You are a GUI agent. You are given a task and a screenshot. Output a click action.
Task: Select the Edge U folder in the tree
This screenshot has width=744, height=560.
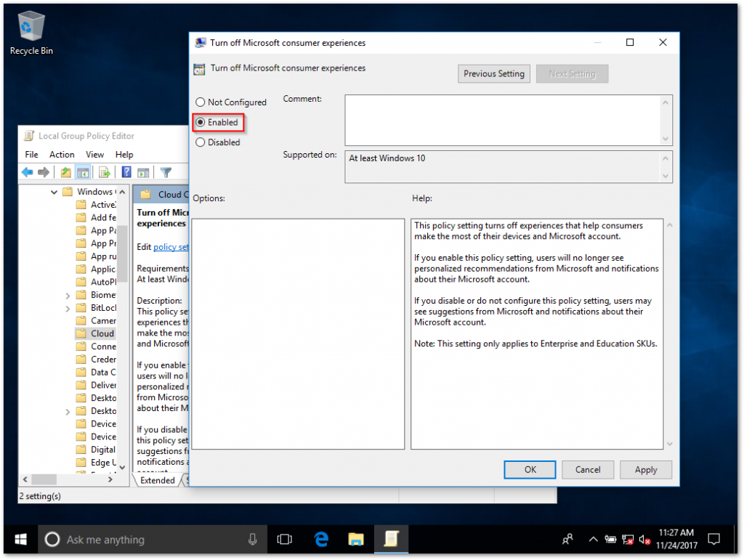point(96,463)
